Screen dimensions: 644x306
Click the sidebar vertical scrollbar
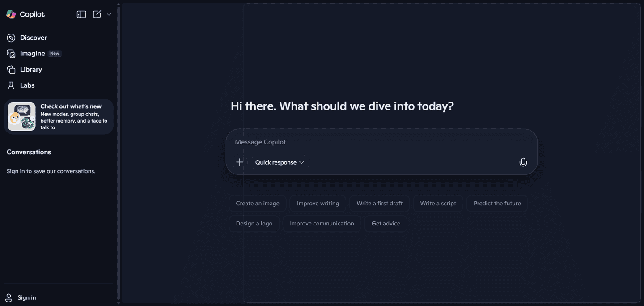point(118,152)
